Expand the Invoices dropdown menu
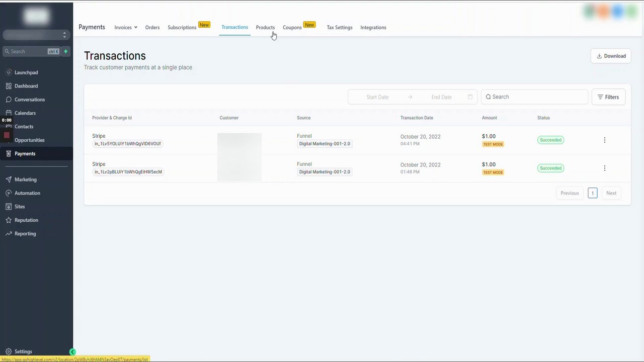The height and width of the screenshot is (362, 644). 126,28
